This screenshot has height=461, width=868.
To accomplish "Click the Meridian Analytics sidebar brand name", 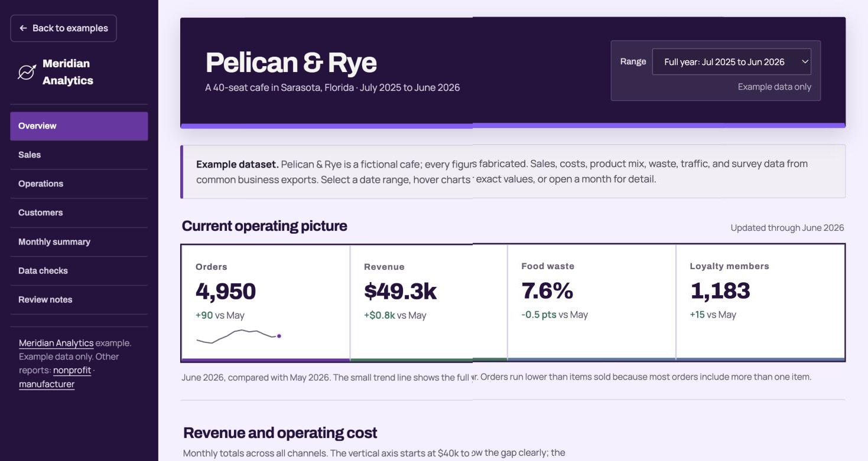I will click(67, 72).
